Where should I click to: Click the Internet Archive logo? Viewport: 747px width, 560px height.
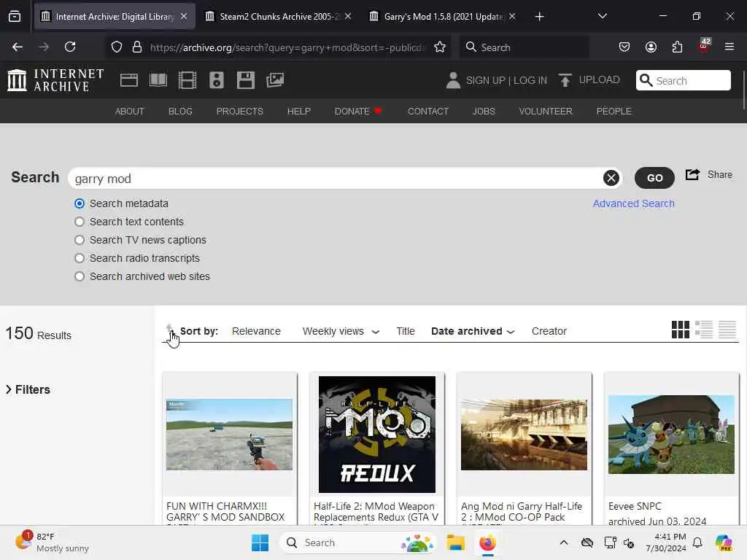pyautogui.click(x=55, y=80)
